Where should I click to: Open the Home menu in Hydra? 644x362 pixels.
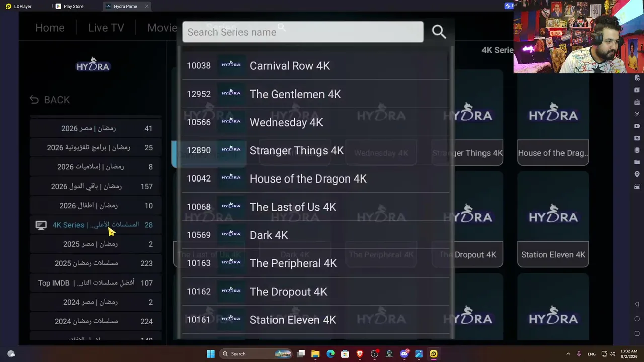point(50,28)
